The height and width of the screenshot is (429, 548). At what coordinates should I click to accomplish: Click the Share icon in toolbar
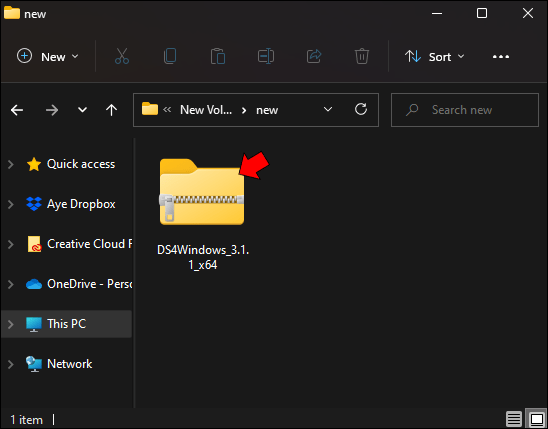tap(314, 56)
